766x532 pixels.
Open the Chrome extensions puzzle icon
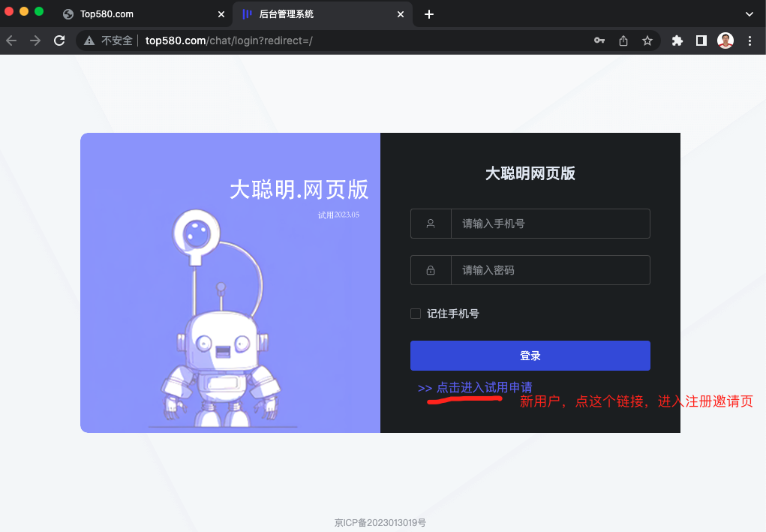click(677, 41)
